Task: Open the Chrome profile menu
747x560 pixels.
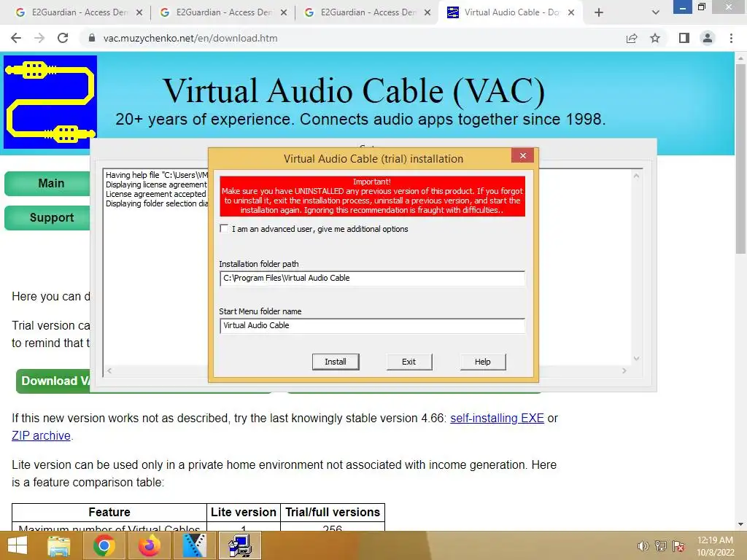Action: (708, 38)
